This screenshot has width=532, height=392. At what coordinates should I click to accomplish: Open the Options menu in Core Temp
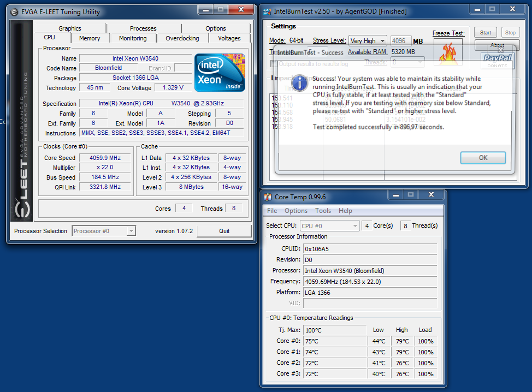(x=296, y=211)
